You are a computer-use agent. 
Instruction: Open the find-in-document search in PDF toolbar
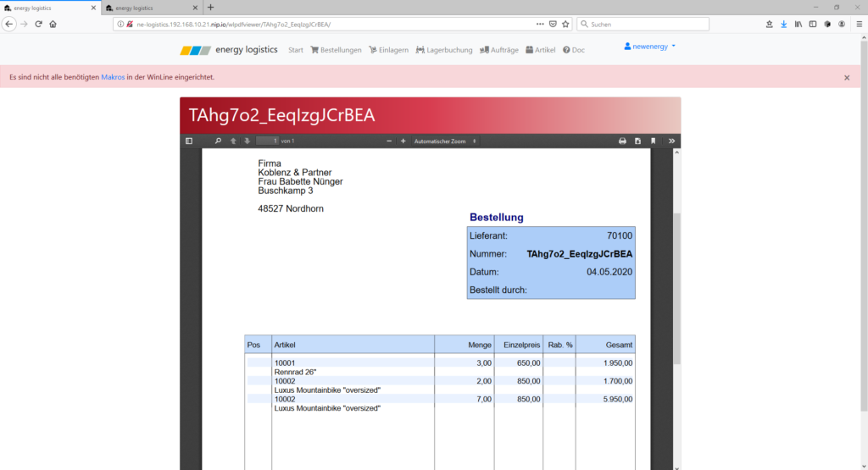(218, 141)
